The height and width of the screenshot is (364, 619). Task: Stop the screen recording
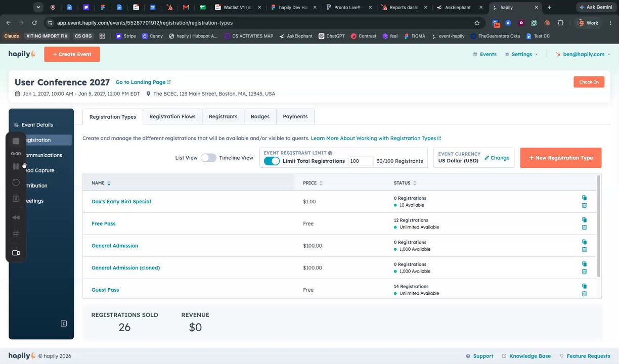pos(16,141)
